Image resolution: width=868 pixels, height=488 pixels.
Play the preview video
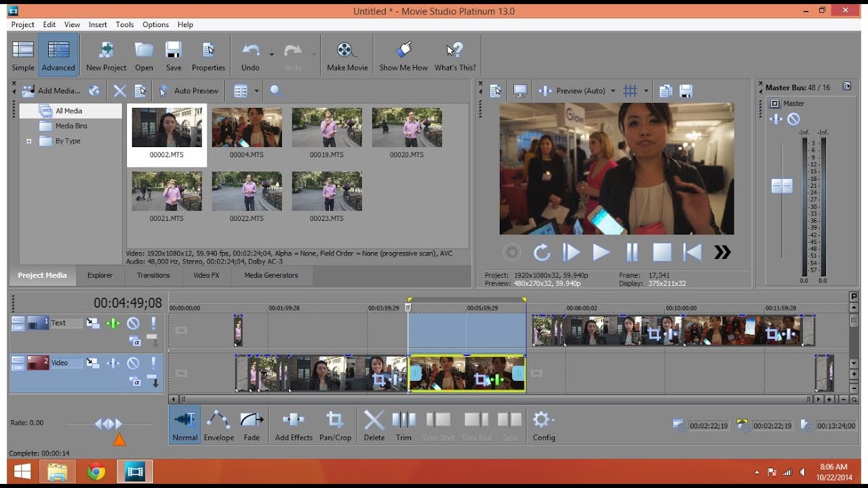tap(601, 253)
